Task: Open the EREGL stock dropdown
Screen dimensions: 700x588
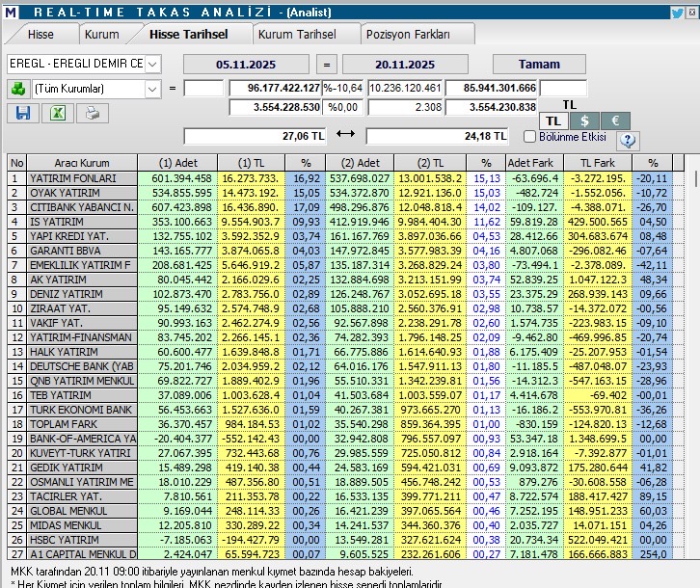Action: pos(153,65)
